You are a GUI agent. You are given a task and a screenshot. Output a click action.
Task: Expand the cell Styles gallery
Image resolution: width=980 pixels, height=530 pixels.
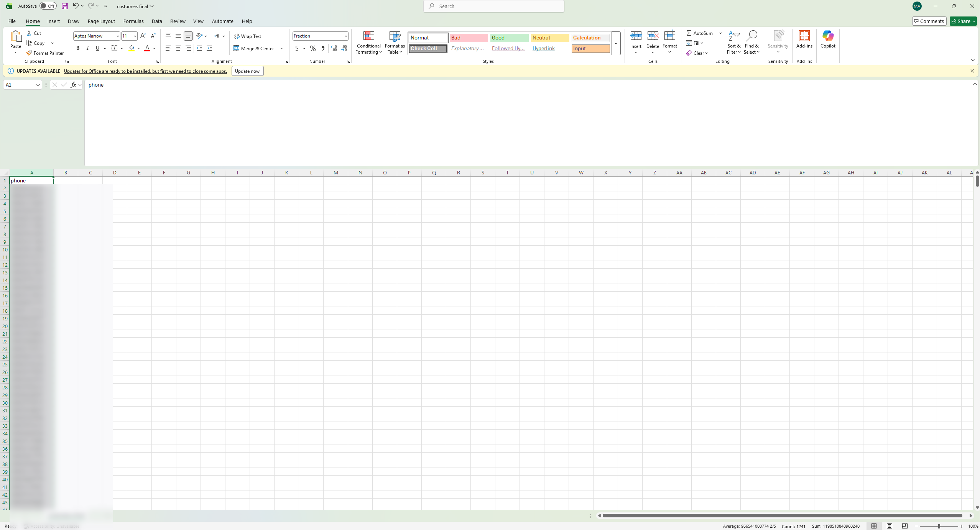(x=616, y=43)
